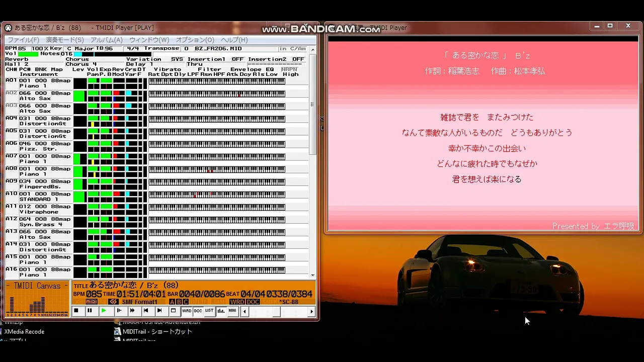This screenshot has width=644, height=362.
Task: Open the ファイル(F) menu
Action: (23, 40)
